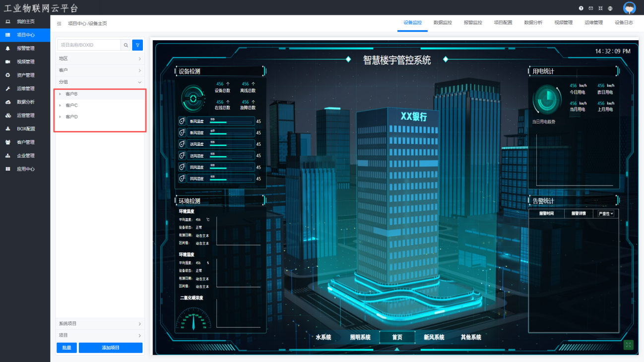Screen dimensions: 644x362
Task: Click the help question mark icon
Action: [x=581, y=8]
